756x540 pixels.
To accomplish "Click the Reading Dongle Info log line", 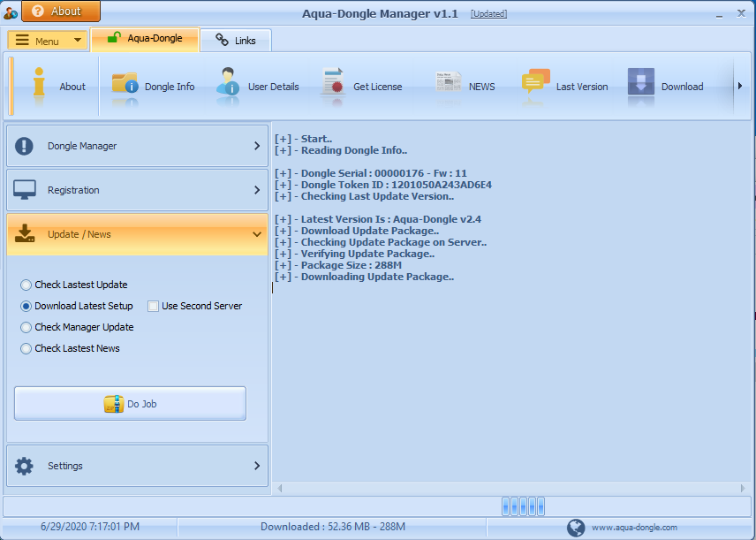I will 341,150.
